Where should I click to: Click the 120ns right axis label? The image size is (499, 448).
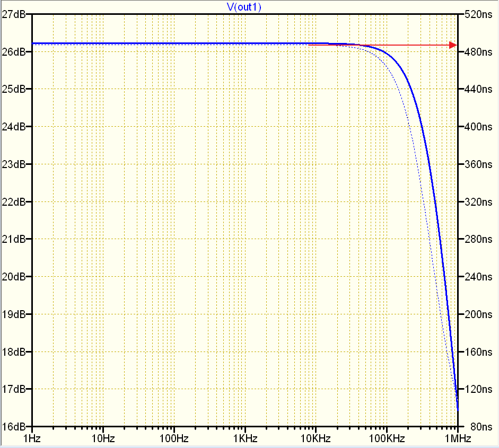coord(478,389)
